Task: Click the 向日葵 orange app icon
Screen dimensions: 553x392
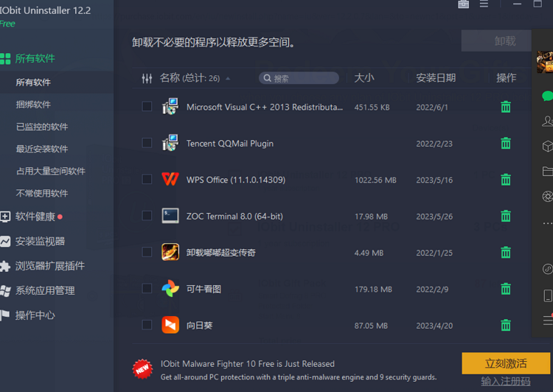Action: [x=170, y=325]
